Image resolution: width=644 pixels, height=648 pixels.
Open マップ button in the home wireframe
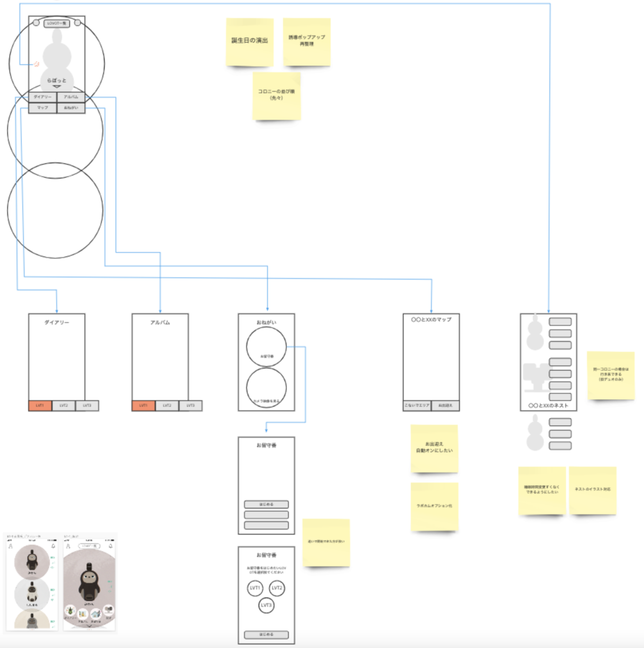click(x=43, y=108)
